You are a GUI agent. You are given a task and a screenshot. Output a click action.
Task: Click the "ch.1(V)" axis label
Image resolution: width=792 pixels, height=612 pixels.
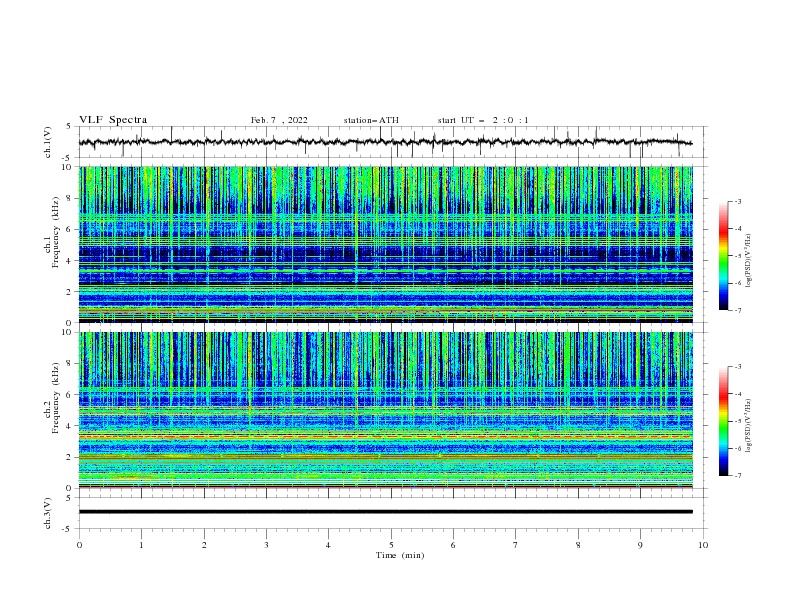[x=48, y=142]
